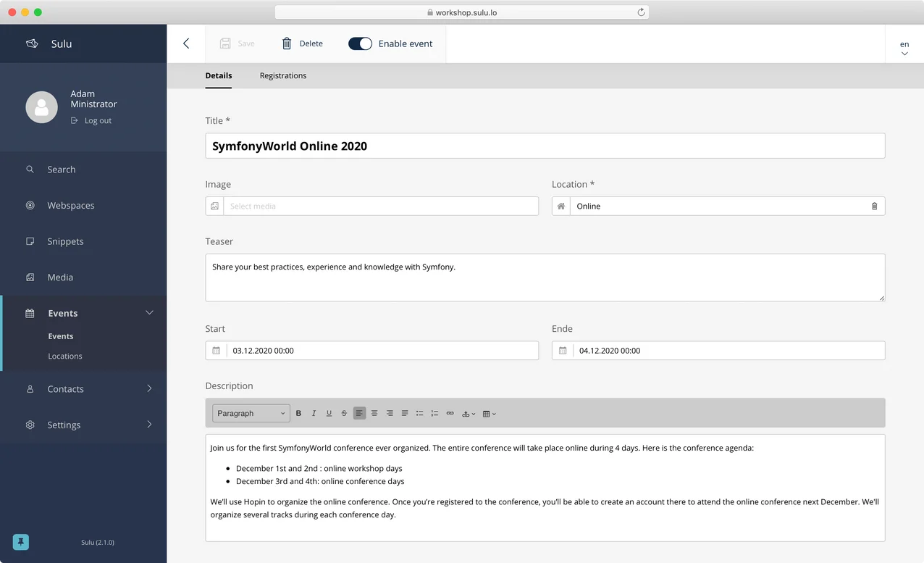Apply italic formatting in the editor toolbar
Image resolution: width=924 pixels, height=563 pixels.
click(314, 413)
